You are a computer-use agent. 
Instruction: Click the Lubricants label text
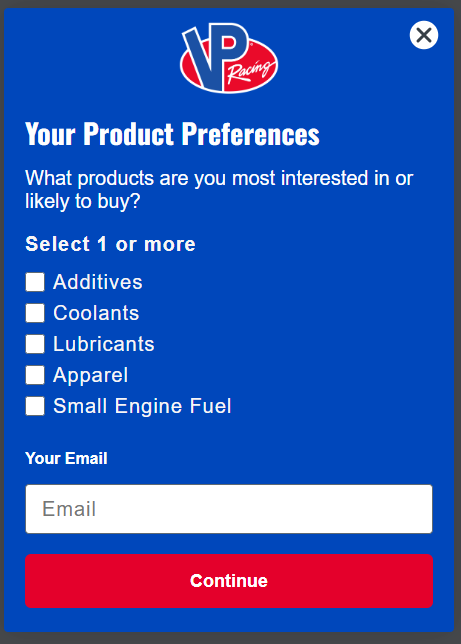(x=104, y=344)
